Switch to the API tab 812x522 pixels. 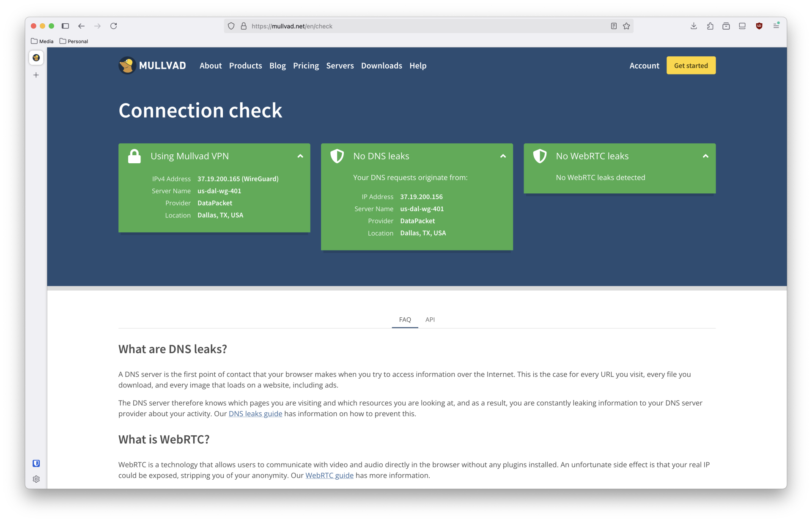pos(430,320)
